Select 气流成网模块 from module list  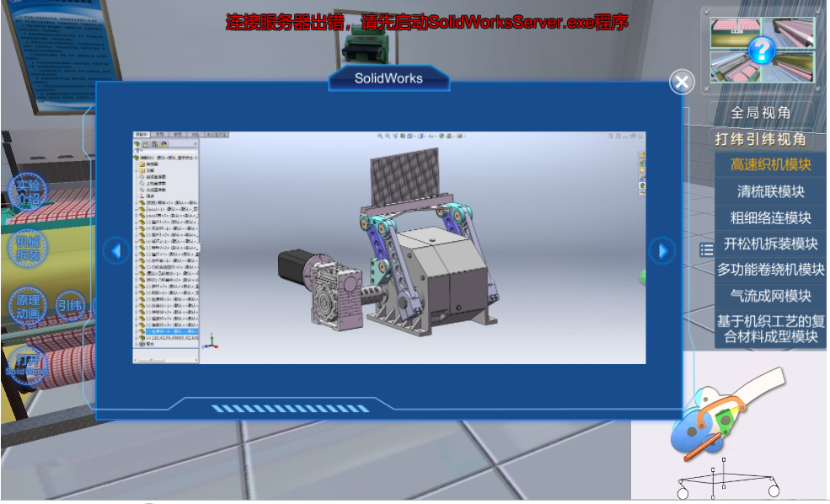770,296
